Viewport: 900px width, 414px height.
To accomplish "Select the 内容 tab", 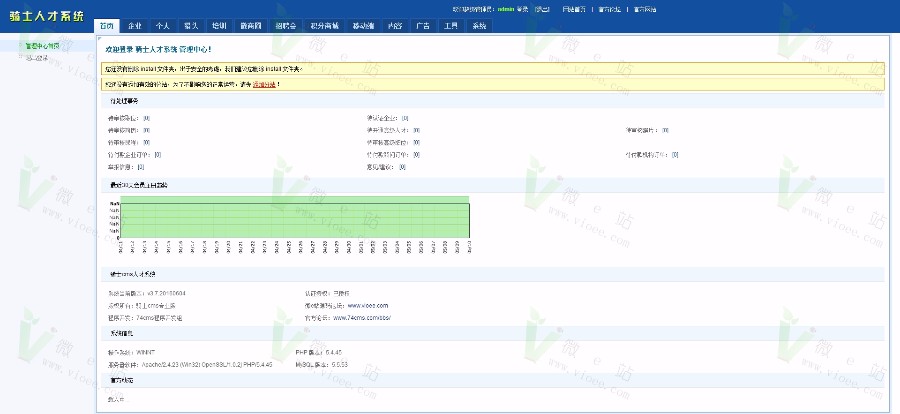I will click(395, 26).
